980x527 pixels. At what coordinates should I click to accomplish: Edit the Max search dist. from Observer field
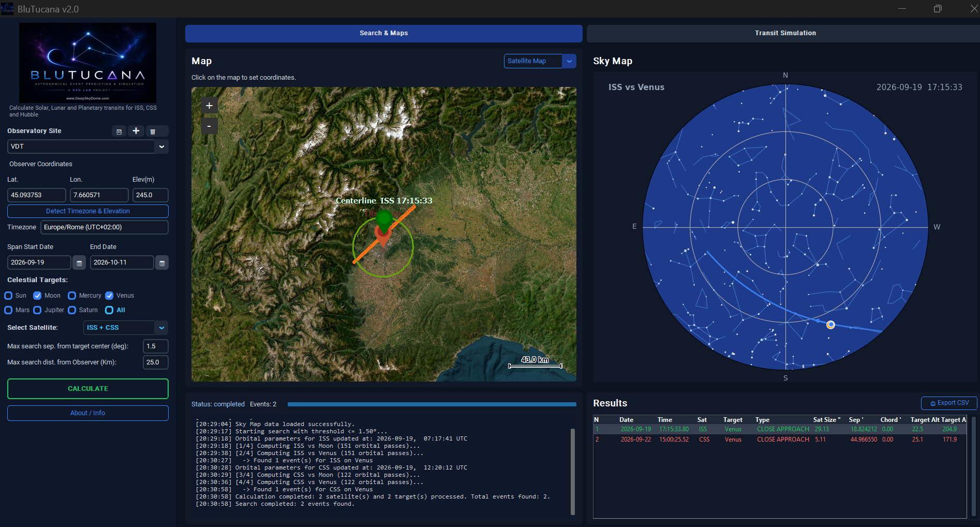(x=156, y=362)
